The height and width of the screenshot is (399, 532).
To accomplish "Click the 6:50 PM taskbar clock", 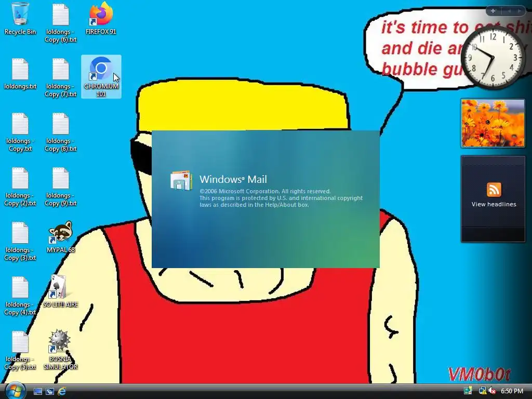I will [512, 391].
